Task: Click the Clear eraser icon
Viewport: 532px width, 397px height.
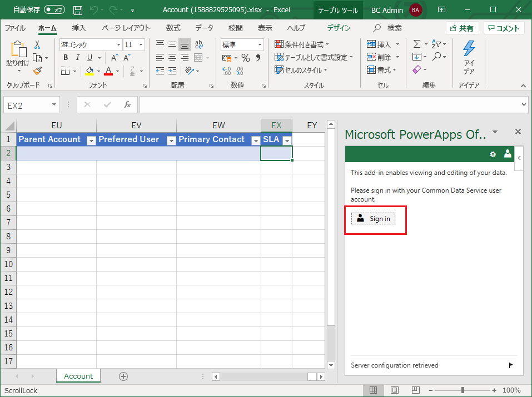Action: coord(416,69)
